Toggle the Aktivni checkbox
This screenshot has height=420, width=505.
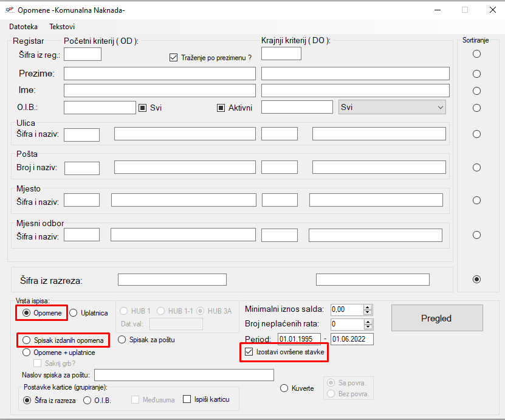221,108
